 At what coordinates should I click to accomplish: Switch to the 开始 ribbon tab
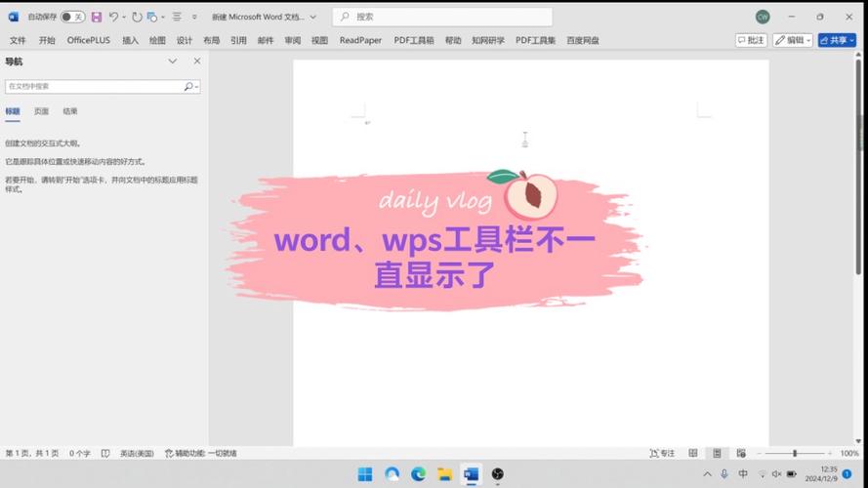pos(47,40)
